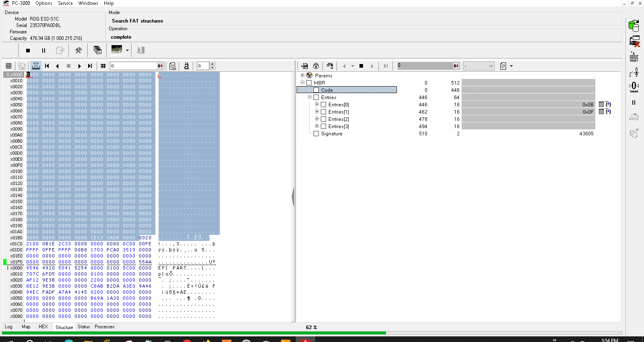644x342 pixels.
Task: Expand the Params tree node
Action: click(303, 75)
